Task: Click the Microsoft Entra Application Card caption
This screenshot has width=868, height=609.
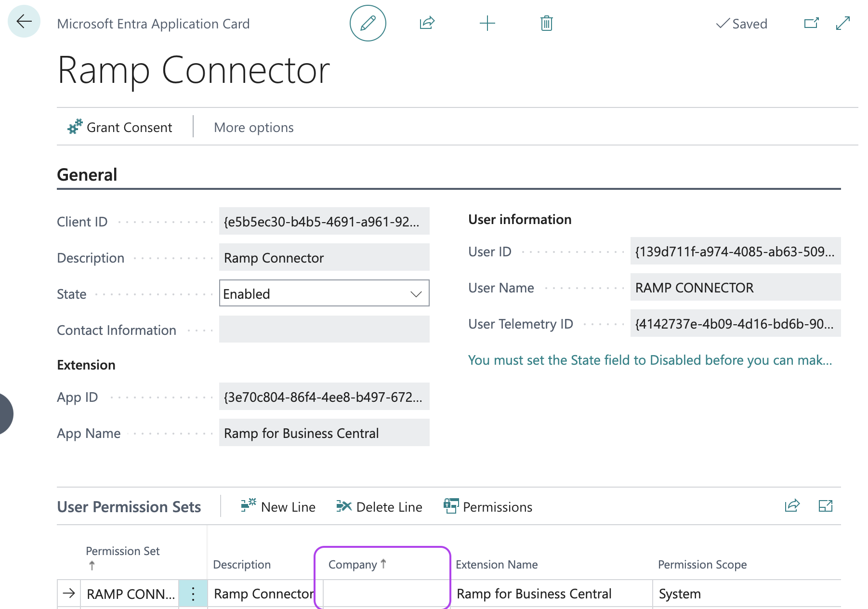Action: pos(153,24)
